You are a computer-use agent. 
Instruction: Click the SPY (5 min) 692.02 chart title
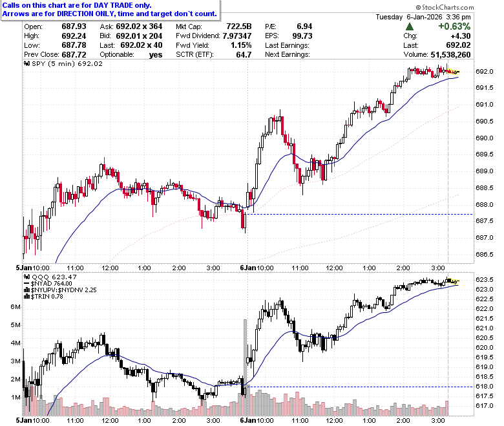67,63
